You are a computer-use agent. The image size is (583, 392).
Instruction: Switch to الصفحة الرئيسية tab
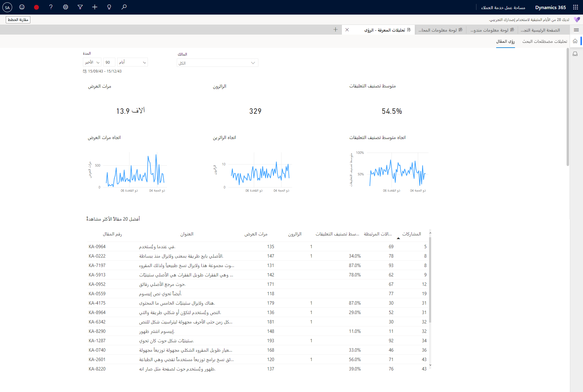click(x=540, y=30)
